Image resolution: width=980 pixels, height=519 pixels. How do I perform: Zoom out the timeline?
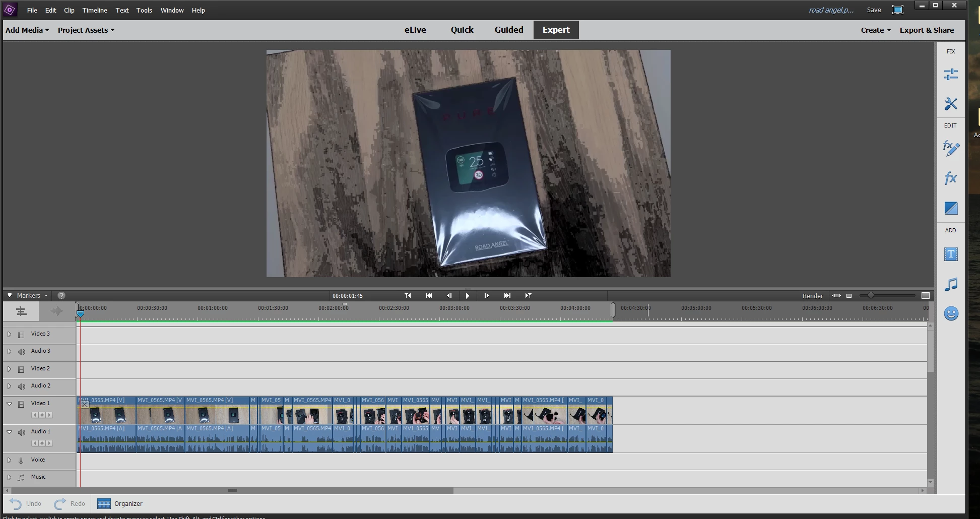(849, 296)
